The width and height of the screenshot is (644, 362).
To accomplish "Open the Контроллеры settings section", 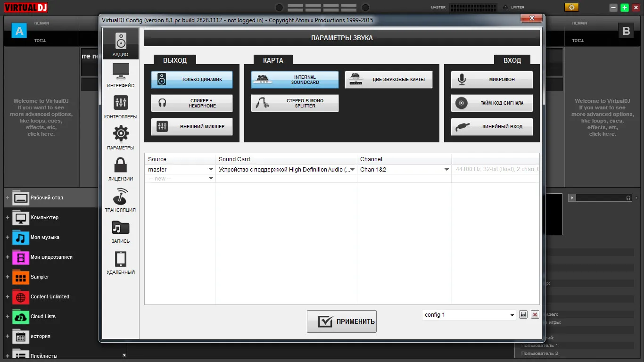I will (121, 106).
